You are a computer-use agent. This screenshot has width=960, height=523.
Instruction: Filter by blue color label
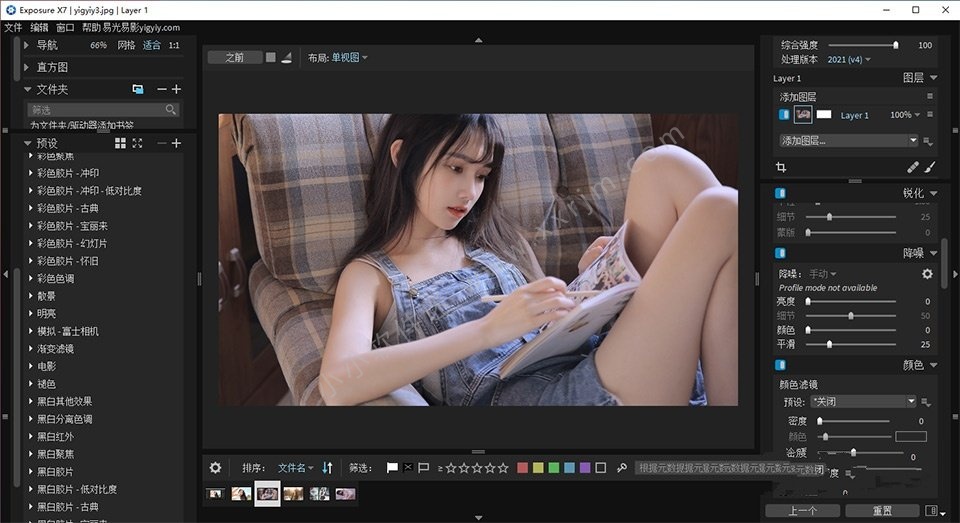tap(569, 468)
